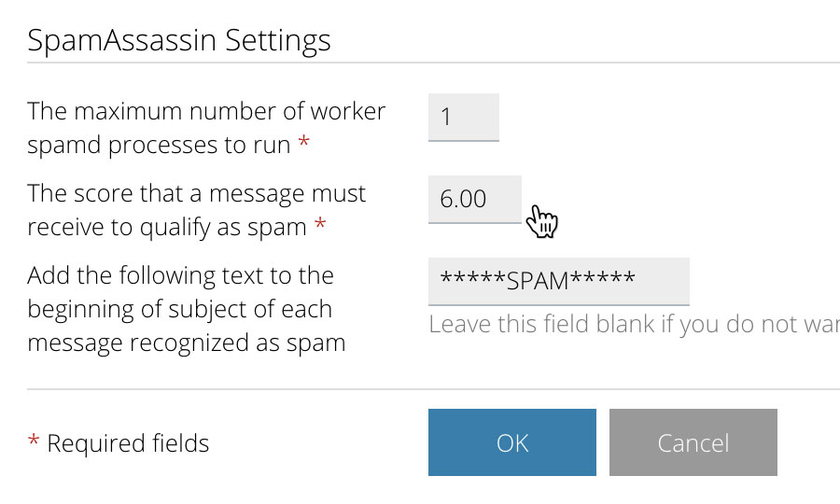Click the 'score that a message must receive' label
Screen dimensions: 840x504
[x=197, y=210]
